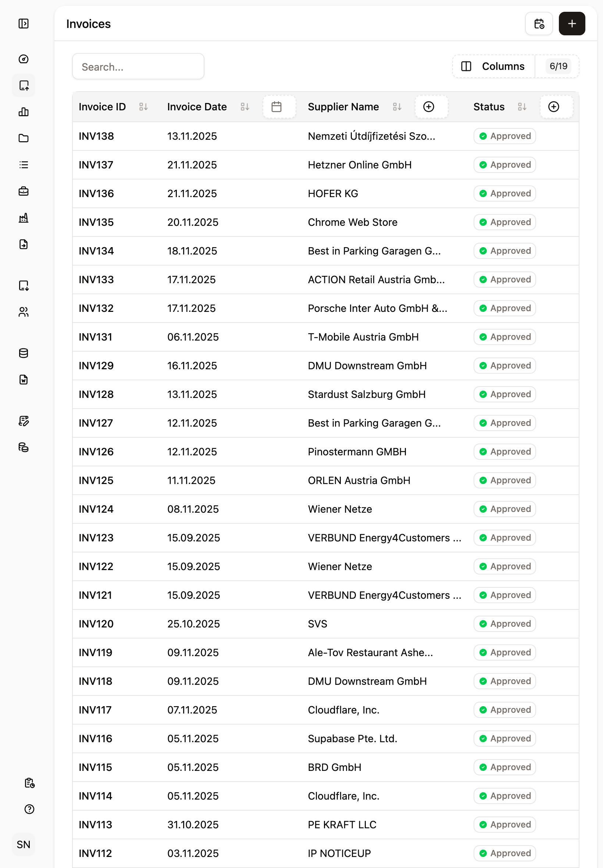The height and width of the screenshot is (868, 603).
Task: Click into the Search input field
Action: (138, 67)
